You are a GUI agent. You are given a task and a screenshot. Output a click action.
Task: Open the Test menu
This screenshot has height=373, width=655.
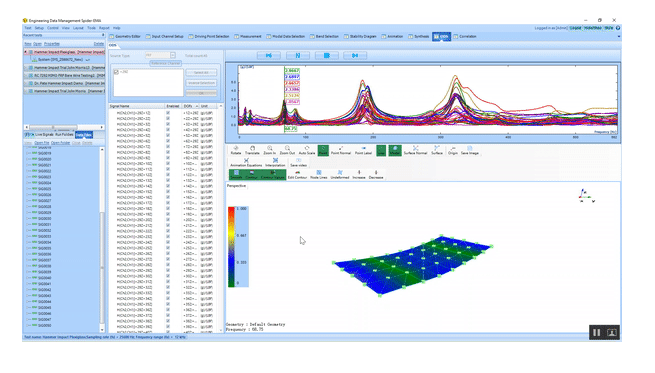[x=28, y=28]
